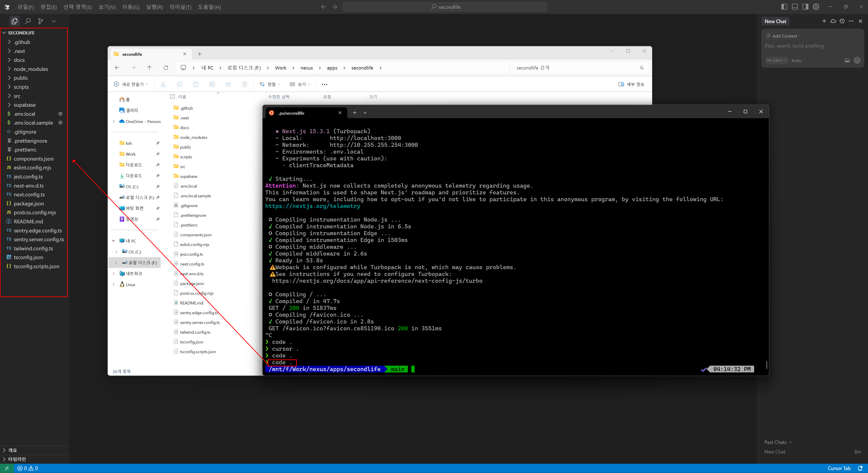Image resolution: width=868 pixels, height=473 pixels.
Task: Toggle the 세부 정보 details pane
Action: click(631, 84)
